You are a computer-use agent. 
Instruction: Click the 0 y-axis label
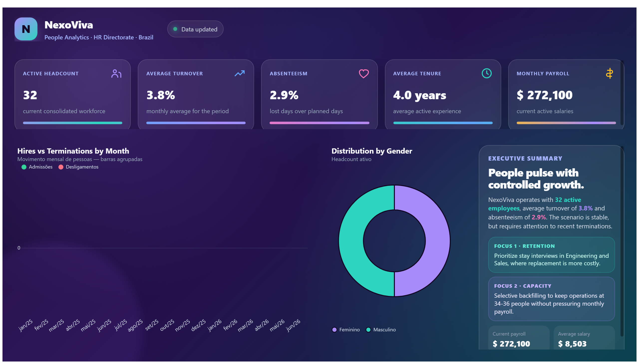click(x=19, y=248)
